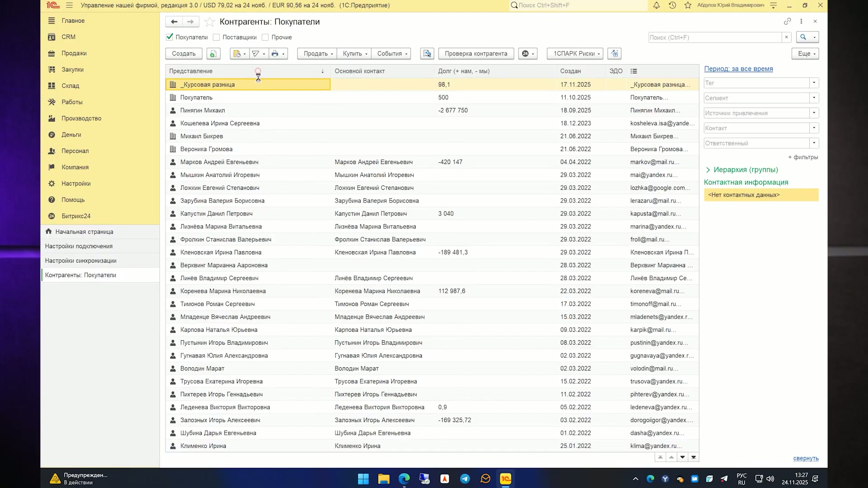This screenshot has width=868, height=488.
Task: Click the Создать button
Action: click(x=184, y=54)
